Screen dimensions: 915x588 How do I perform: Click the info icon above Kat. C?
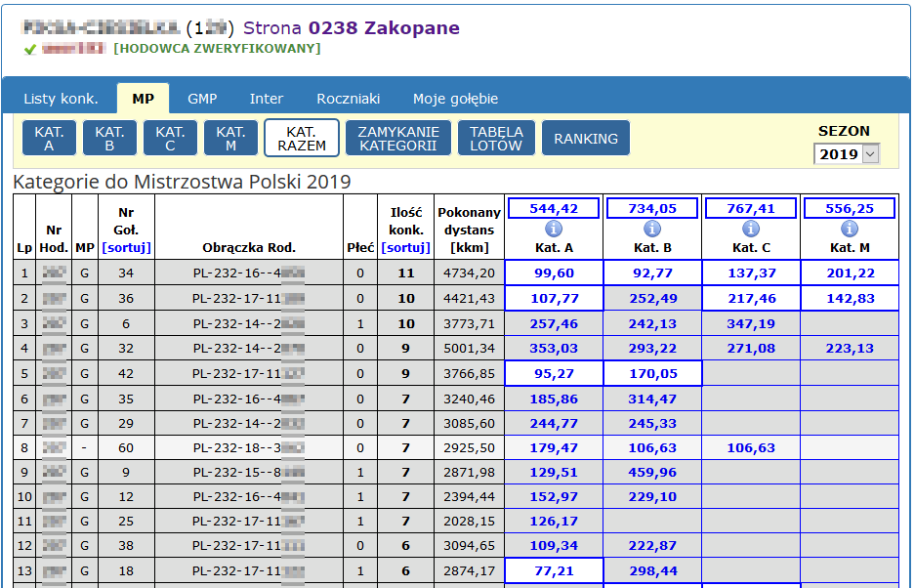click(751, 229)
